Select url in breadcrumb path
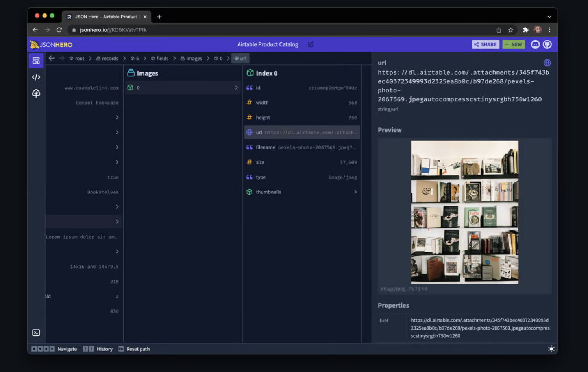The height and width of the screenshot is (372, 588). (x=240, y=58)
